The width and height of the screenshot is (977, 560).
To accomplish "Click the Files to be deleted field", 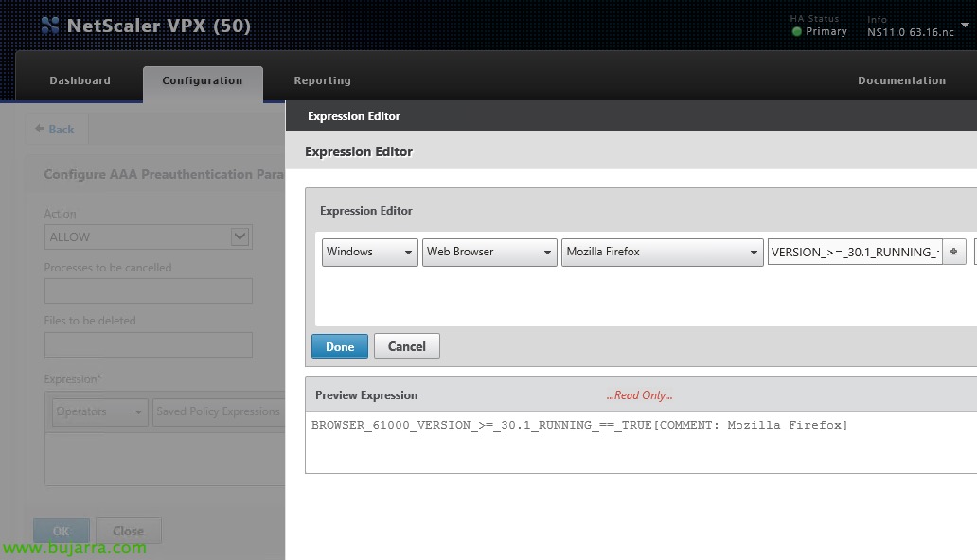I will [149, 344].
